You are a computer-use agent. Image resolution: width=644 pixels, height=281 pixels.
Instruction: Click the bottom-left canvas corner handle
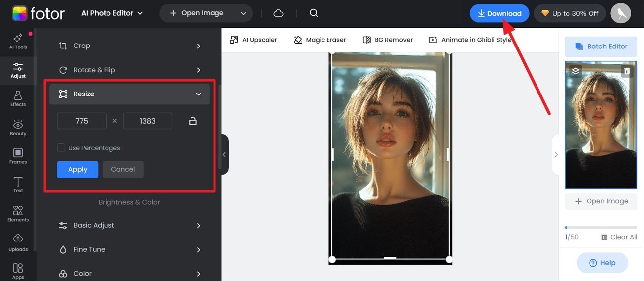coord(332,259)
